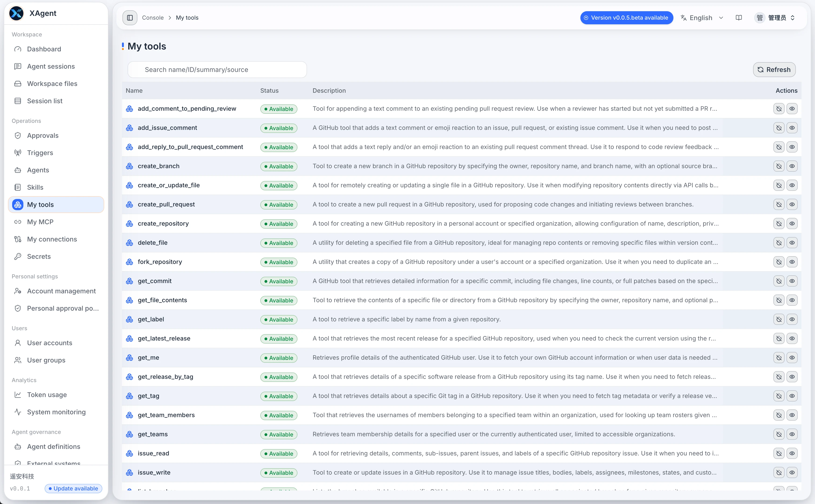View details of get_latest_release
The image size is (815, 504).
[792, 338]
